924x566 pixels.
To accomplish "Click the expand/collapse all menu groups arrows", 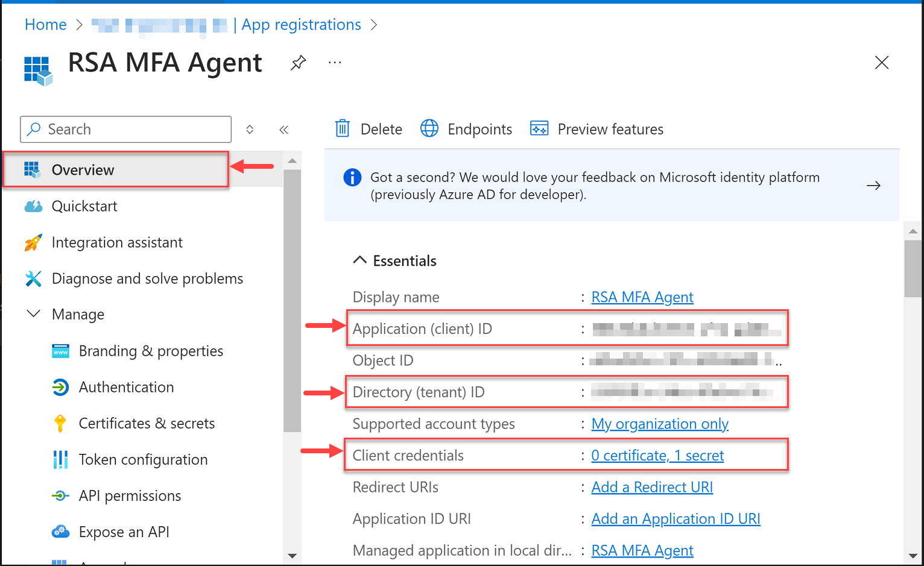I will click(250, 130).
